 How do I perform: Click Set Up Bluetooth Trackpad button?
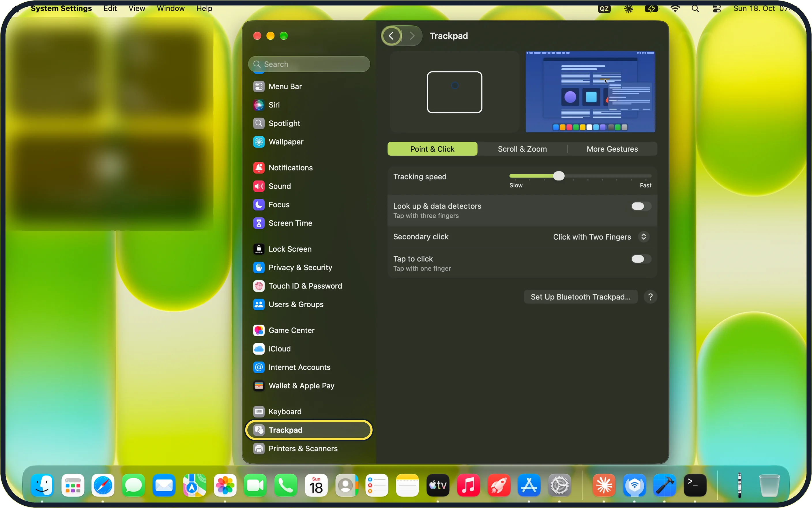580,297
